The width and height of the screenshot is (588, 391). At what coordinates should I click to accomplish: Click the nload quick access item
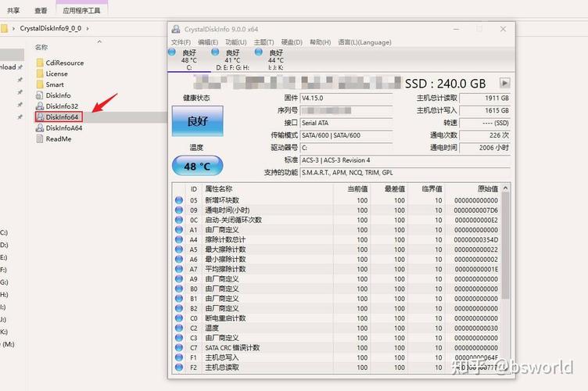tap(8, 67)
